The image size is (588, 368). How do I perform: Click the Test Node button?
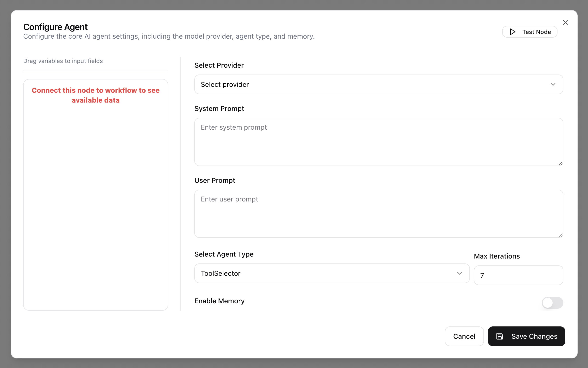coord(529,32)
